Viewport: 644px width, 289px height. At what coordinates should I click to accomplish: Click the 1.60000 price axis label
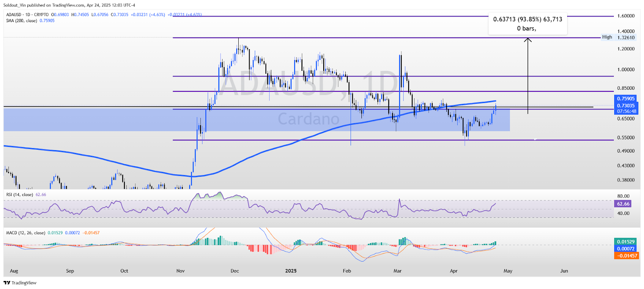tap(626, 16)
